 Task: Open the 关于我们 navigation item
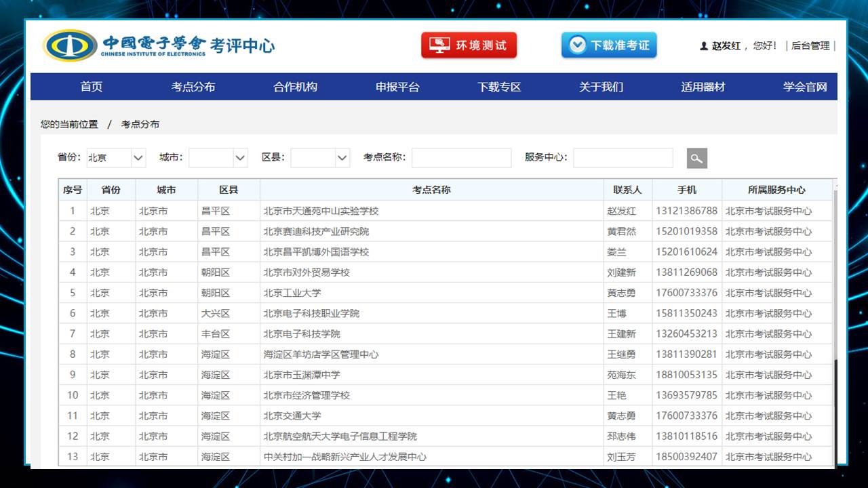coord(601,87)
